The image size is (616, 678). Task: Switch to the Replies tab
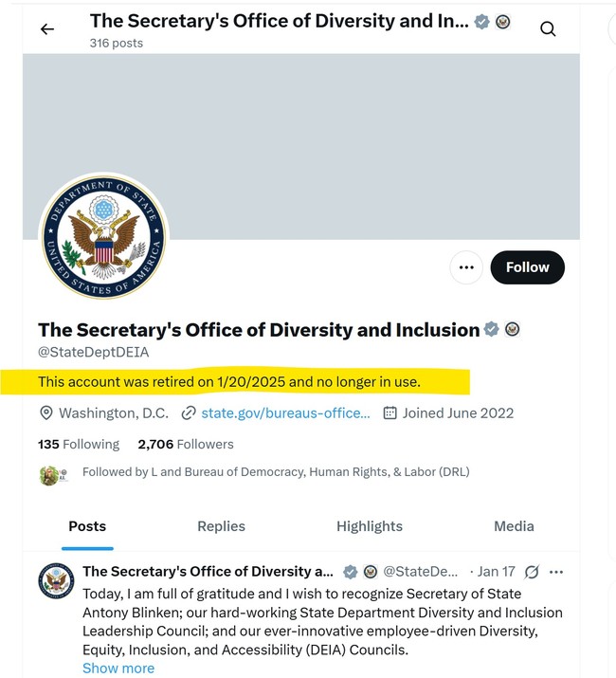click(219, 526)
